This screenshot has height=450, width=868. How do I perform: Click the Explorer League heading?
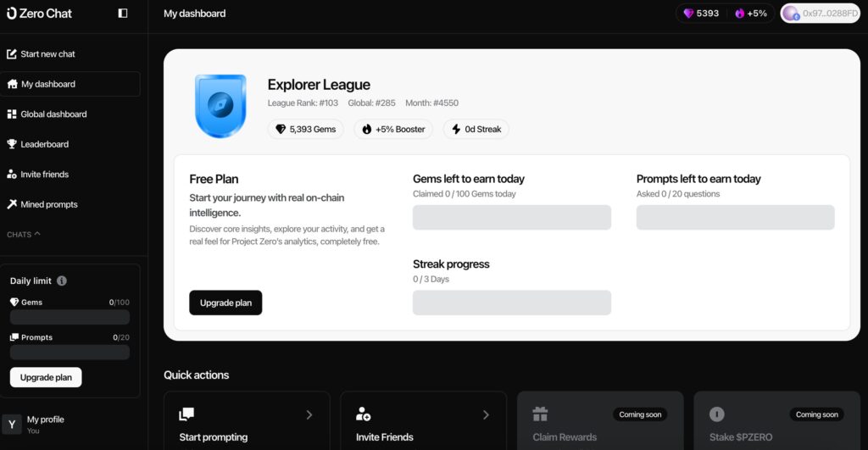[x=319, y=85]
